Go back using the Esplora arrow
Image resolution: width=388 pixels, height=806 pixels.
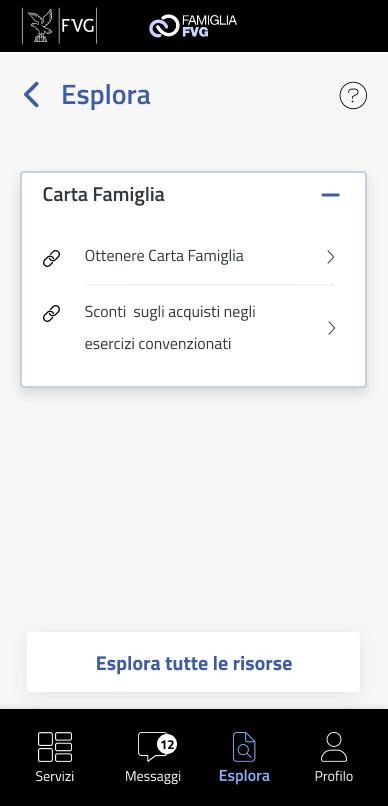pyautogui.click(x=31, y=96)
